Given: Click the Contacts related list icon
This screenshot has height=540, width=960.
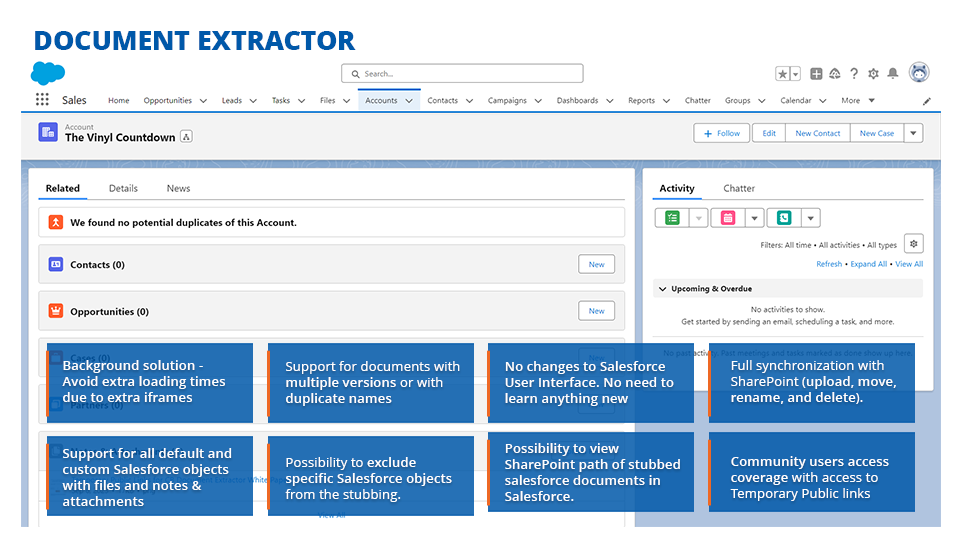Looking at the screenshot, I should 56,264.
